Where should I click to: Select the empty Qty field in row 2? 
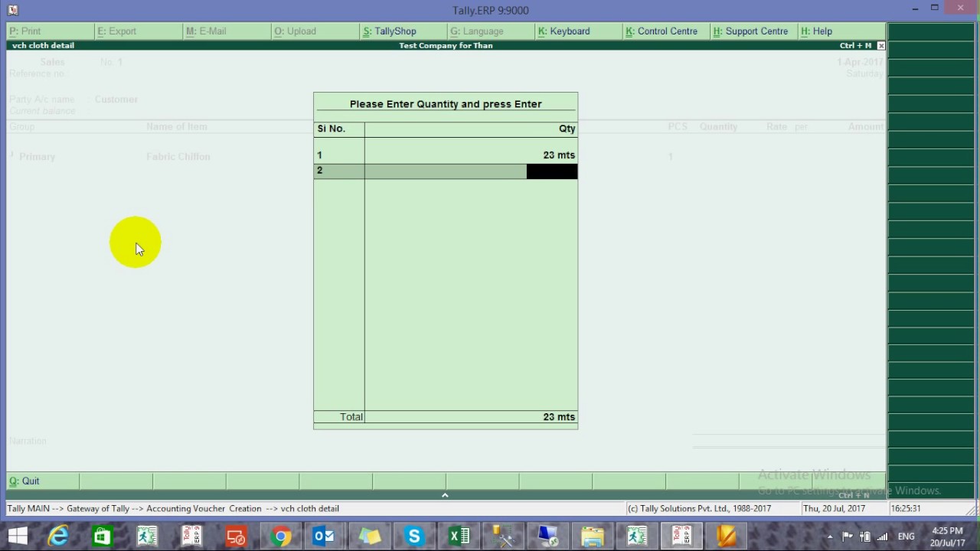[x=552, y=171]
